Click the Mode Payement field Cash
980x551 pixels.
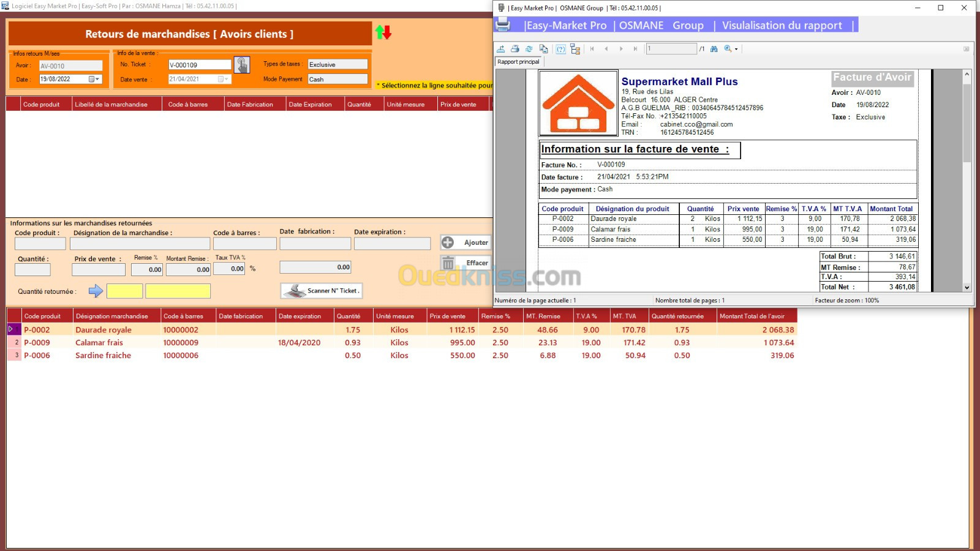[x=337, y=79]
